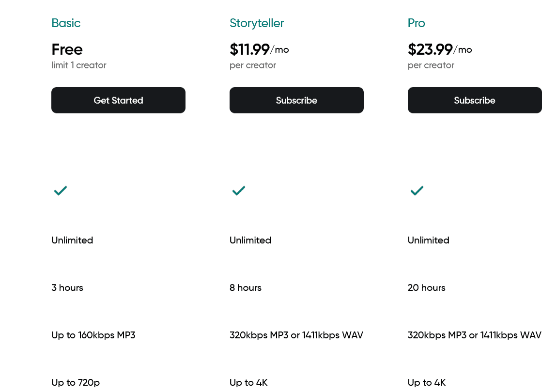This screenshot has width=557, height=392.
Task: Click the '8 hours' Storyteller feature
Action: (x=246, y=287)
